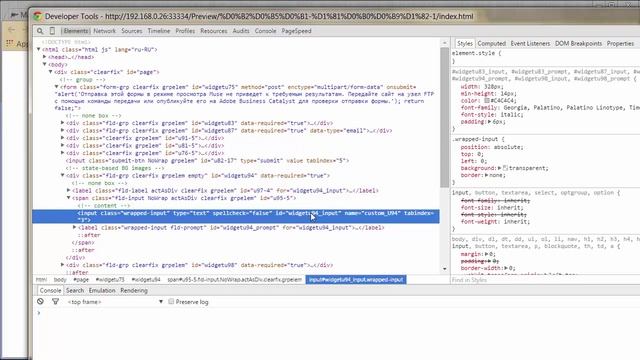Expand the margin 0 property triangle
Image resolution: width=640 pixels, height=360 pixels.
point(486,254)
